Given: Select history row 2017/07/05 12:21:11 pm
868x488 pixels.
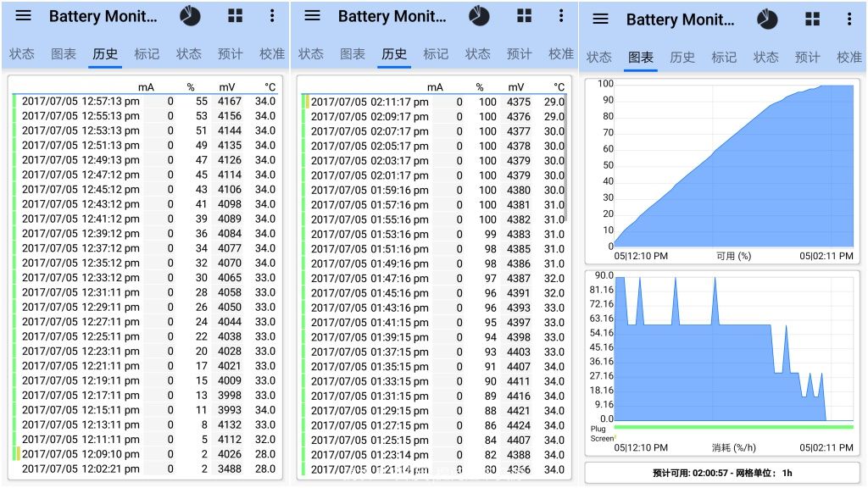Looking at the screenshot, I should pos(145,366).
